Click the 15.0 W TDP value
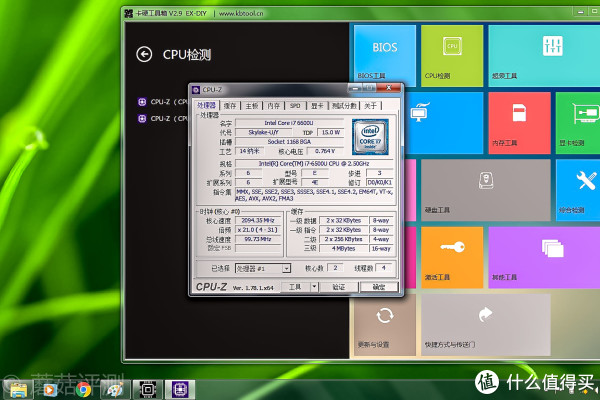600x400 pixels. (x=331, y=132)
